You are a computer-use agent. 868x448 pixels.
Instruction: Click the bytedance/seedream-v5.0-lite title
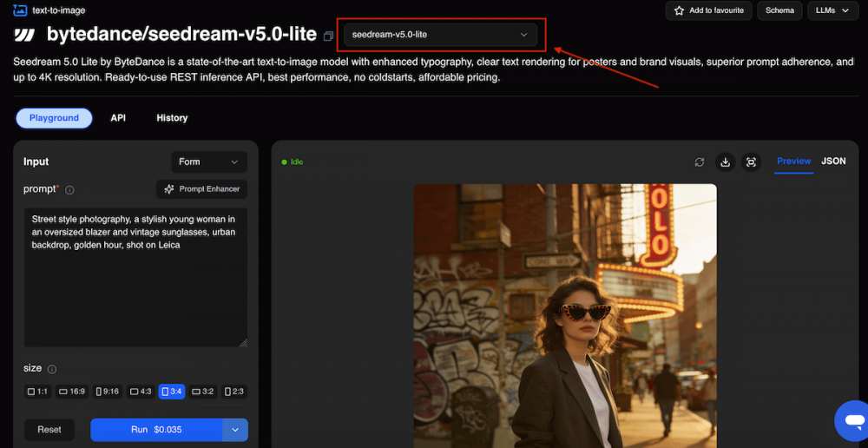181,35
